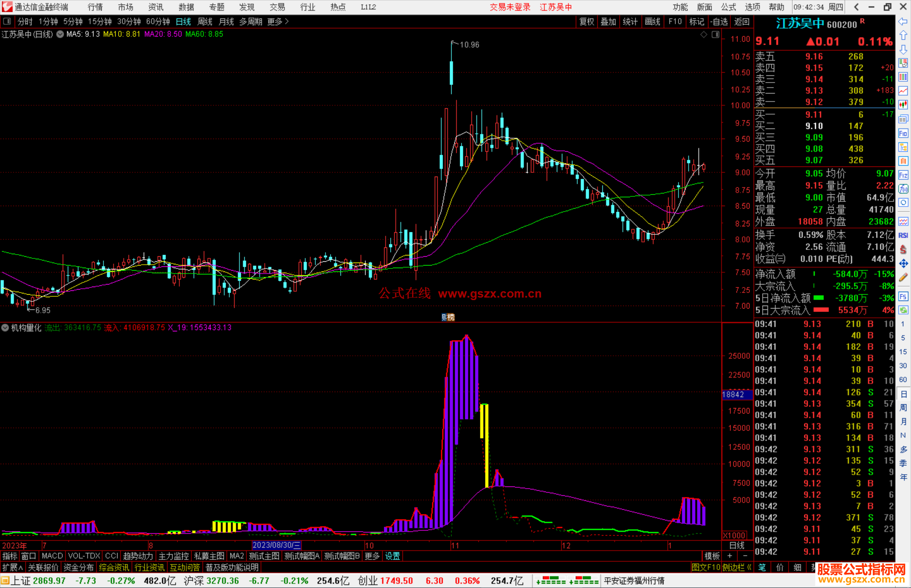This screenshot has width=911, height=588.
Task: Collapse the sidebar via 侧边栏 button
Action: [x=737, y=567]
